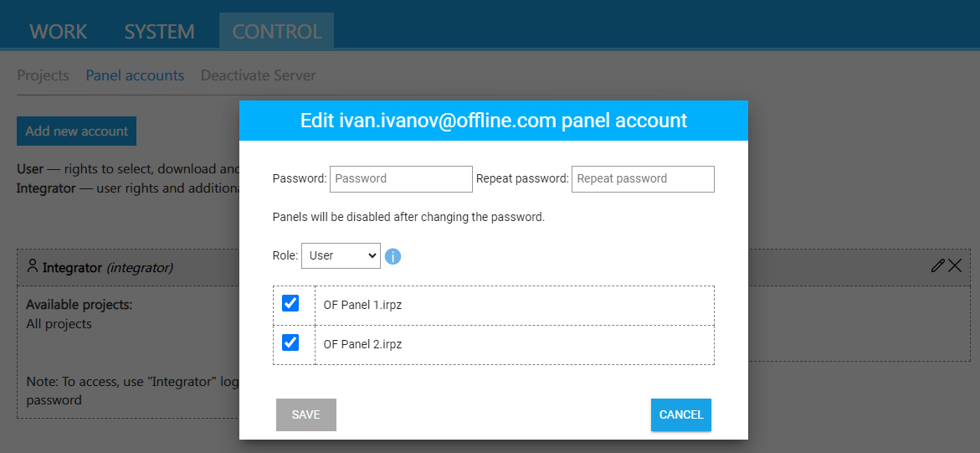
Task: Open the Panel accounts subtab
Action: click(135, 75)
